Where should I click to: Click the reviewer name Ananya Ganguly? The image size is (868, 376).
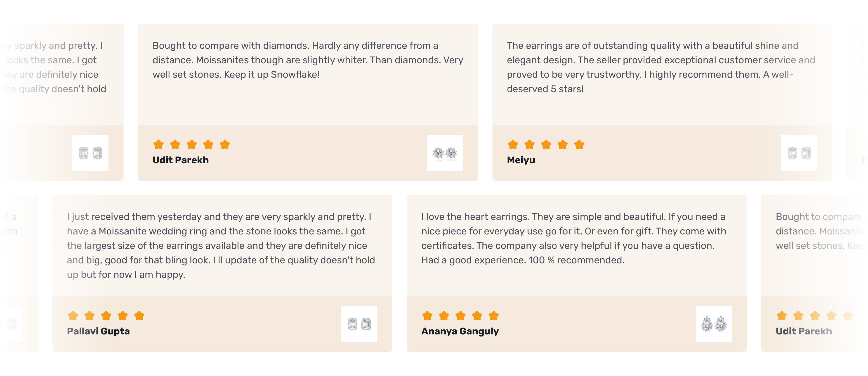tap(460, 331)
